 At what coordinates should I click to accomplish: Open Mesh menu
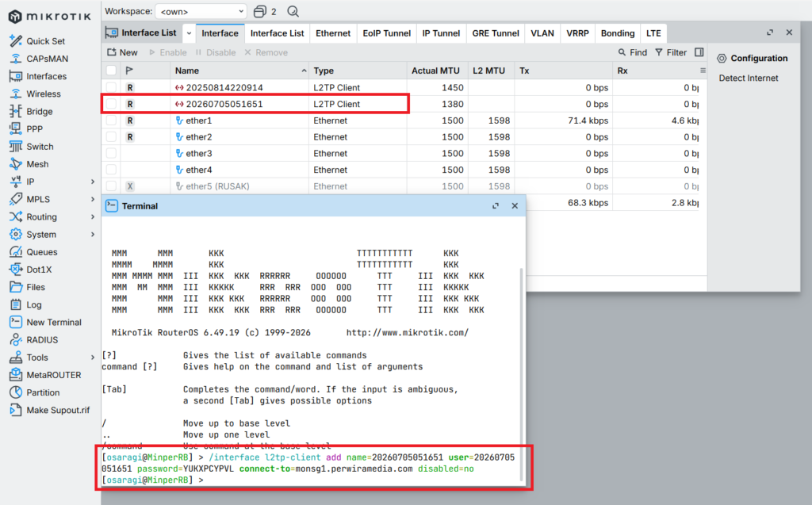pyautogui.click(x=29, y=164)
